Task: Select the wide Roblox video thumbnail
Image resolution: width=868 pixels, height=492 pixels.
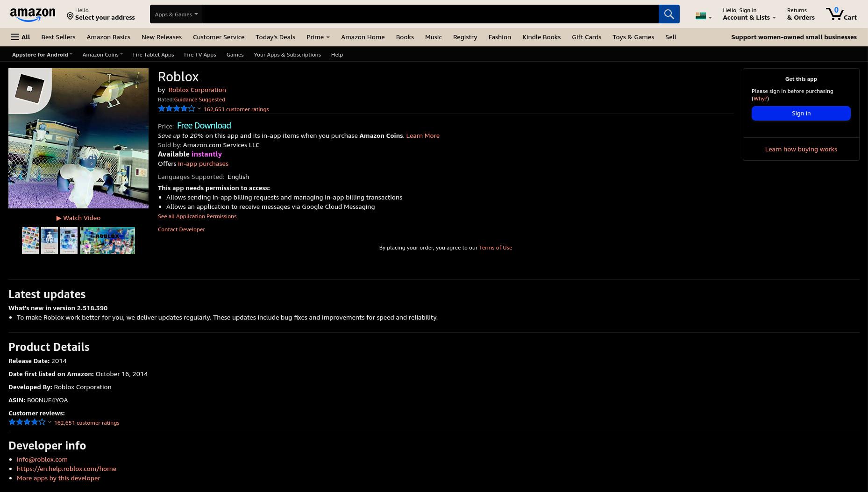Action: pyautogui.click(x=107, y=241)
